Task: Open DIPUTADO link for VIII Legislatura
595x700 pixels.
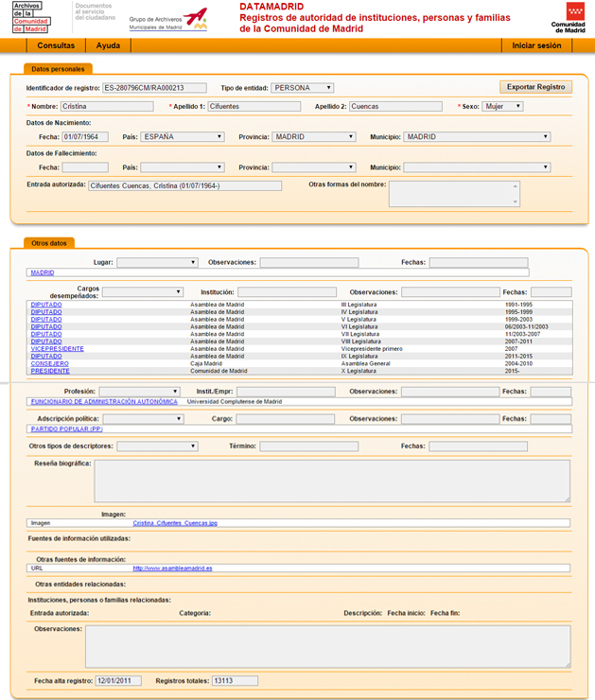Action: [x=46, y=341]
